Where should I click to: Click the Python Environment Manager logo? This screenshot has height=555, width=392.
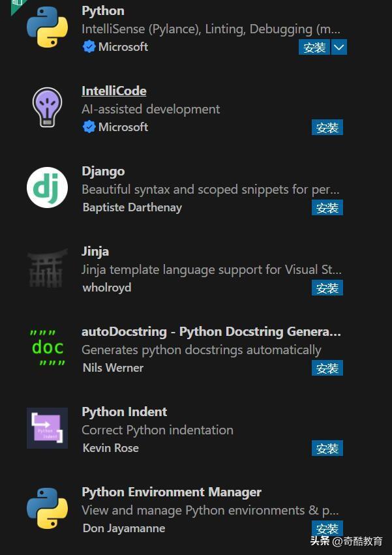[47, 508]
